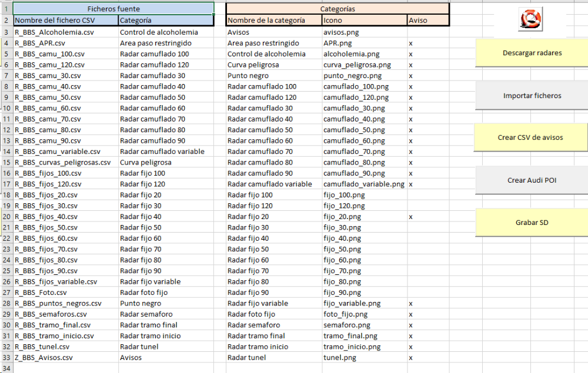This screenshot has height=373, width=588.
Task: Click the red lifebuoy logo image
Action: (x=530, y=19)
